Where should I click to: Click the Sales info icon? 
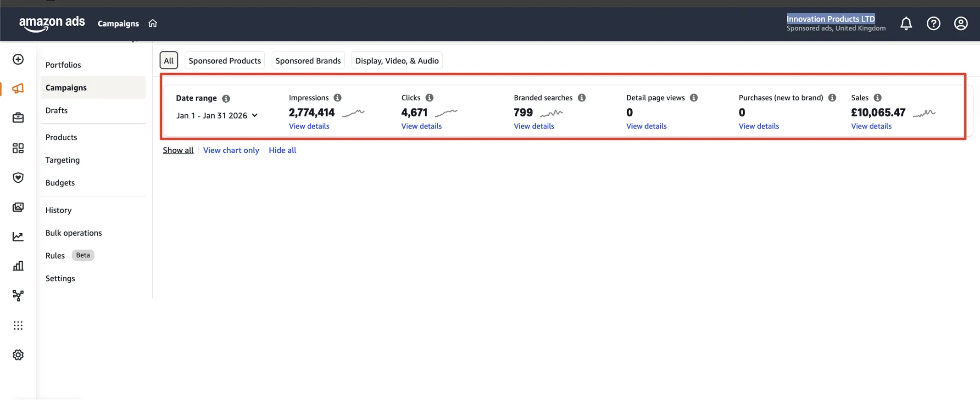pos(878,98)
